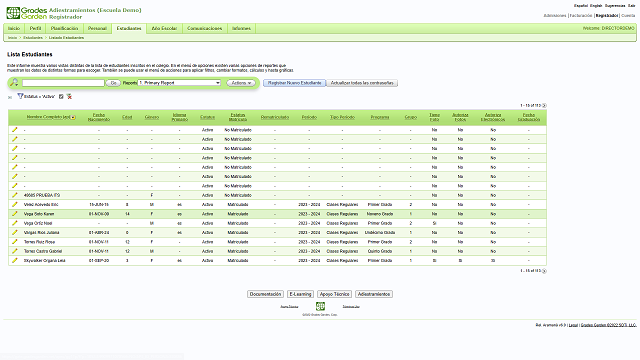The image size is (640, 360).
Task: Edit Vargas Rios Juliana with the pencil icon
Action: coord(15,232)
